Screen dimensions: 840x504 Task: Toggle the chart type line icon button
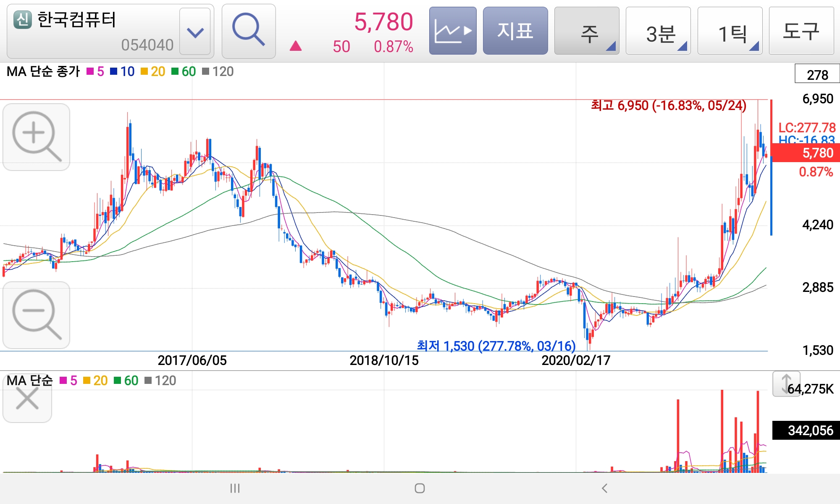pos(453,31)
